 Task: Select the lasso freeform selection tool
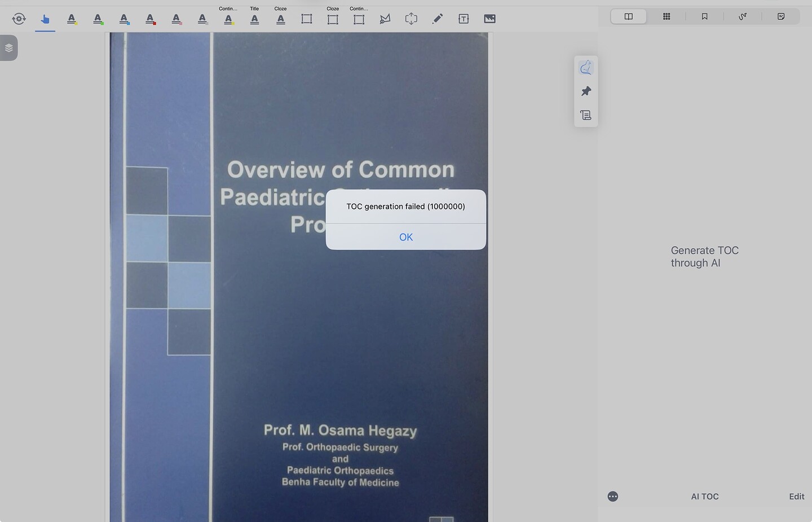(385, 19)
